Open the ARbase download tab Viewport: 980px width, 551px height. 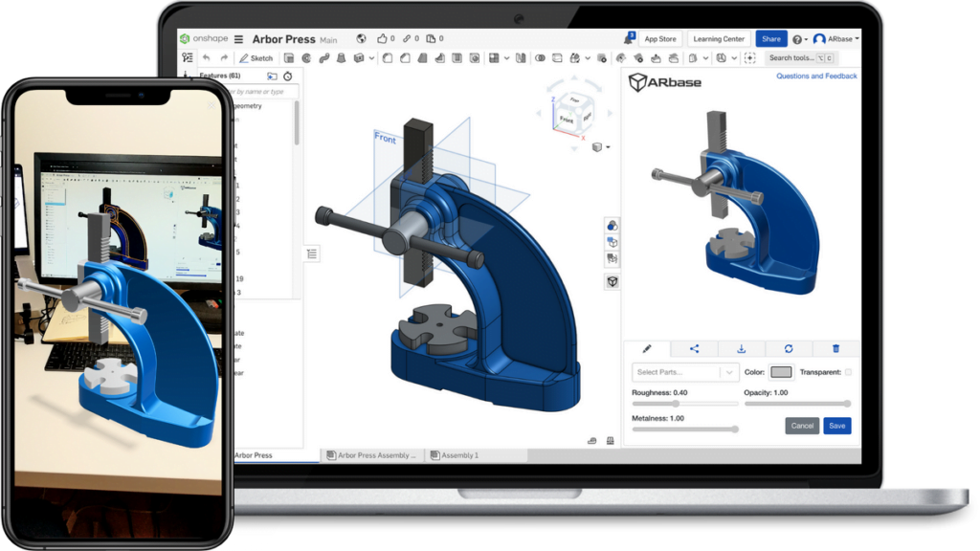point(742,348)
